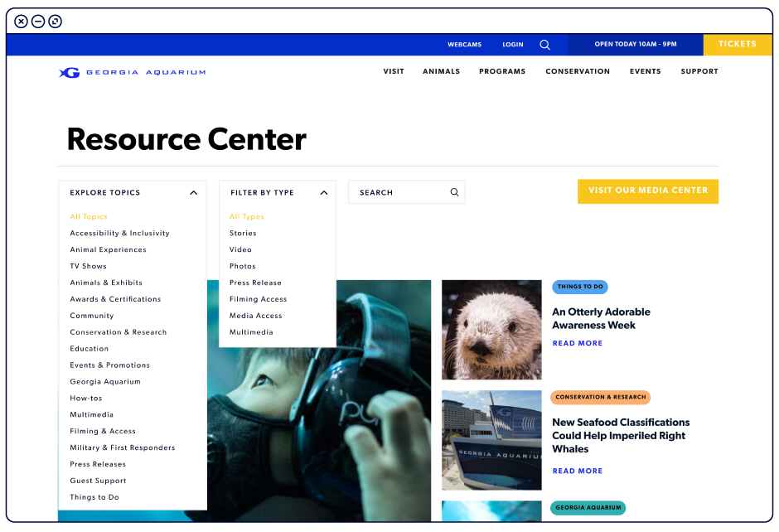Image resolution: width=779 pixels, height=532 pixels.
Task: Select Education topic
Action: (x=90, y=349)
